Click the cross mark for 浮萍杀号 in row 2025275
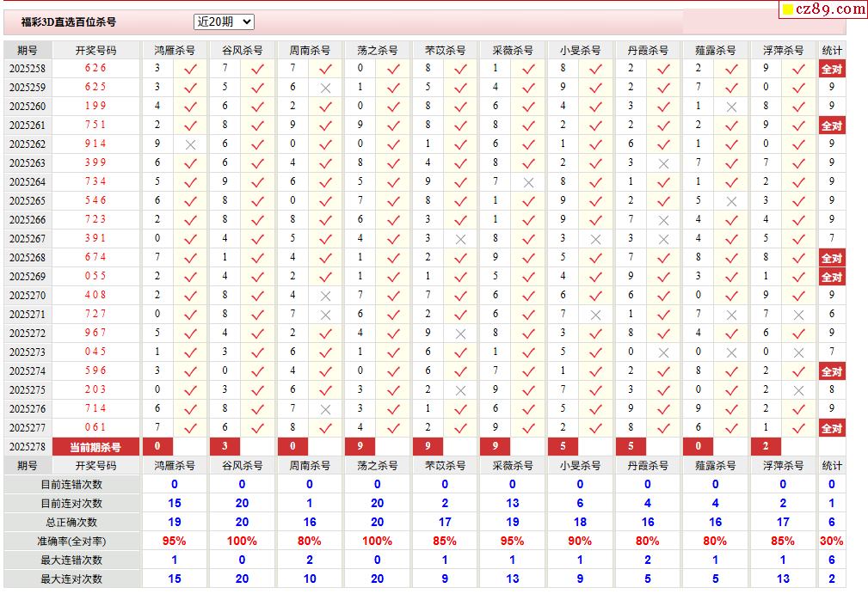 pos(798,390)
